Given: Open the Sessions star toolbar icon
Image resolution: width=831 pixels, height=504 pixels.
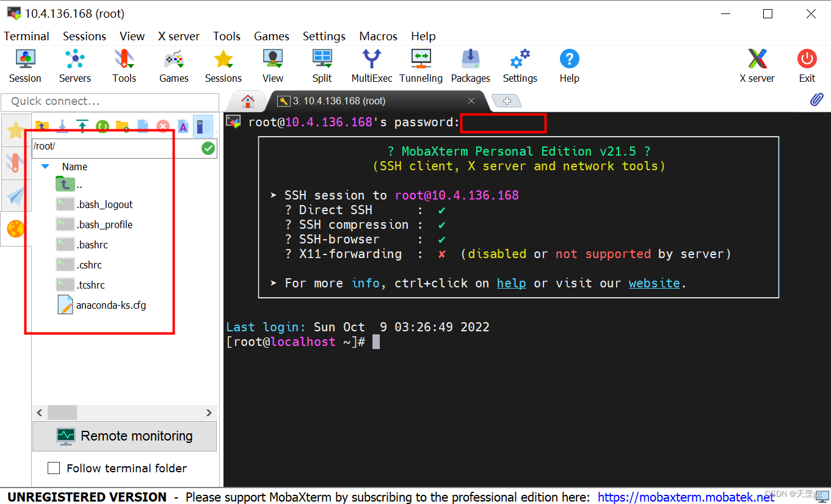Looking at the screenshot, I should click(x=223, y=66).
